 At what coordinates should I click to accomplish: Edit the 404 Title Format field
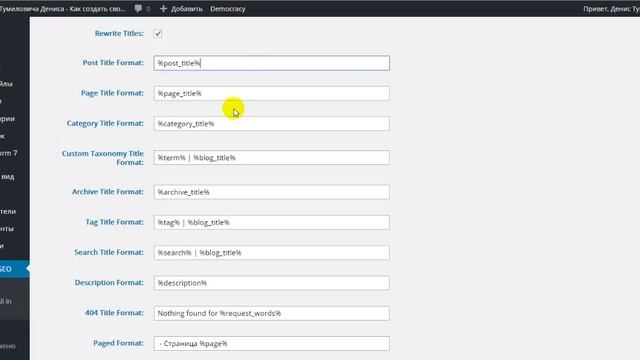pyautogui.click(x=271, y=313)
